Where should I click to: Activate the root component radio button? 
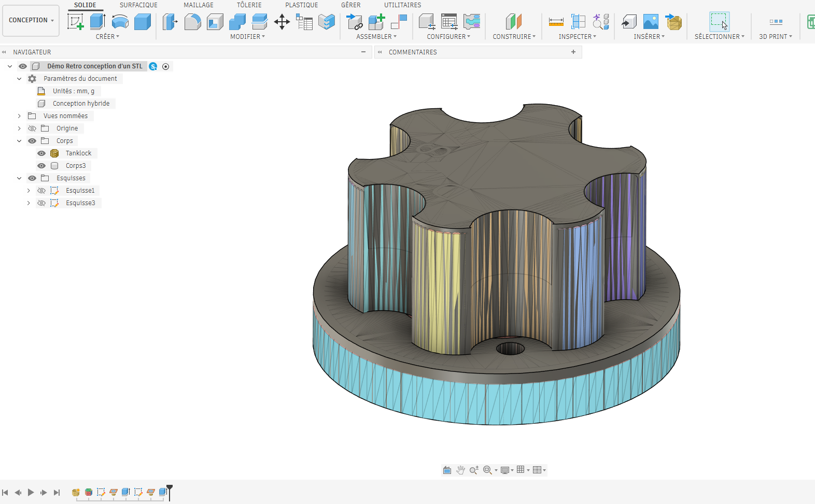(166, 66)
